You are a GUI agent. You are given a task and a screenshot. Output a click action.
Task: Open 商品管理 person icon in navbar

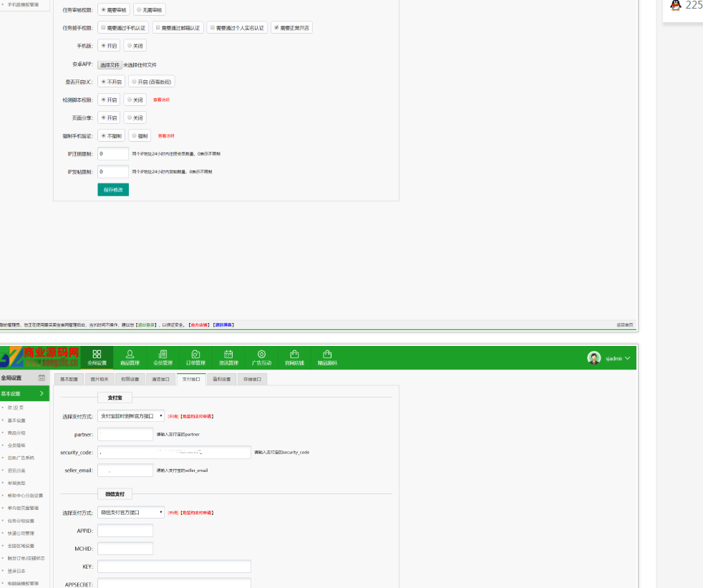(130, 355)
